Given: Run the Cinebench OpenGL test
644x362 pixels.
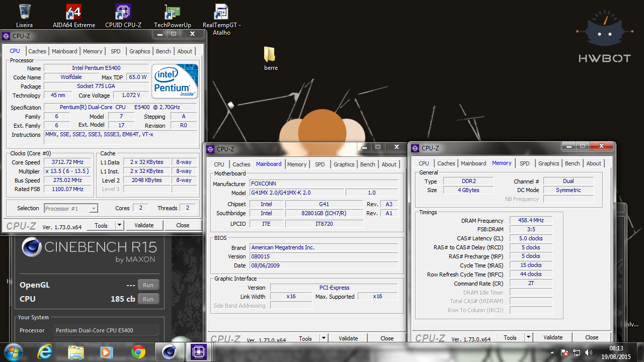Looking at the screenshot, I should tap(148, 285).
